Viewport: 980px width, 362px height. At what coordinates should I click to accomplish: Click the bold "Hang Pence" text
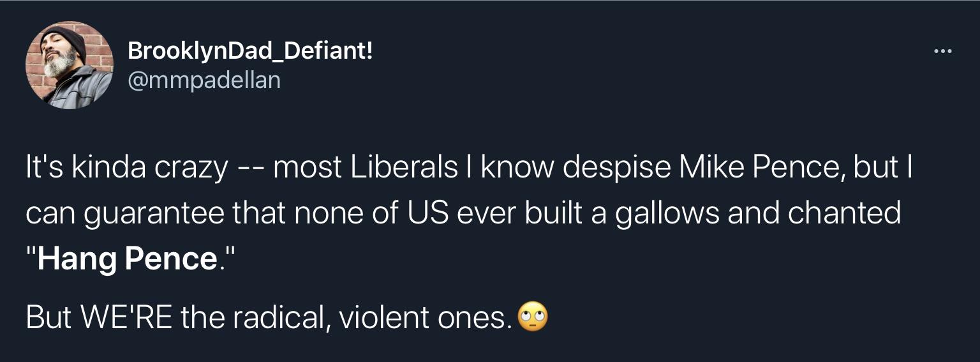pyautogui.click(x=128, y=259)
